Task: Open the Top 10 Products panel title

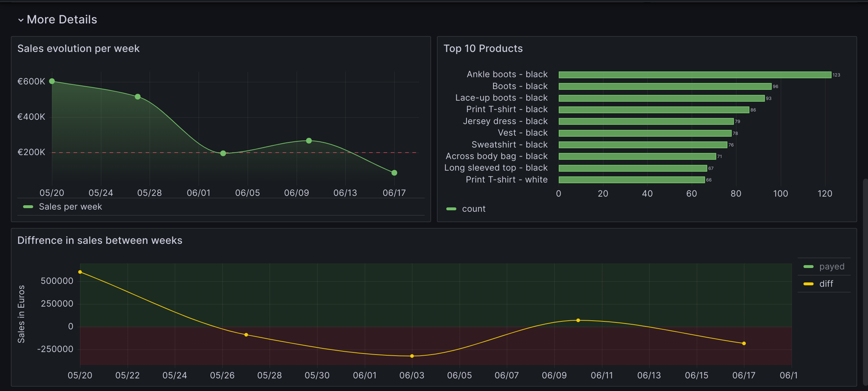Action: point(483,48)
